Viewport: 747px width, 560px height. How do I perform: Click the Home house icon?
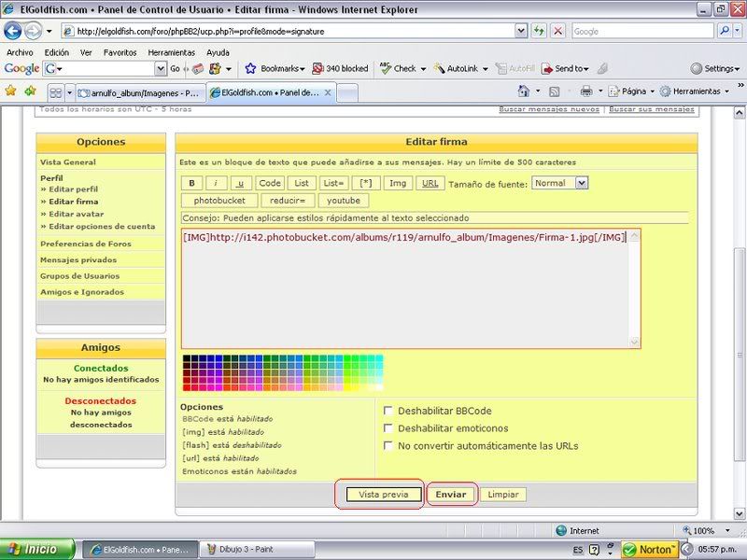coord(524,91)
